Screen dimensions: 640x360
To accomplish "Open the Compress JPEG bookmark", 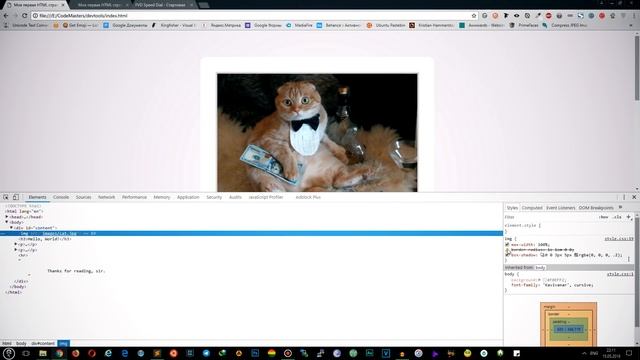I will 565,25.
